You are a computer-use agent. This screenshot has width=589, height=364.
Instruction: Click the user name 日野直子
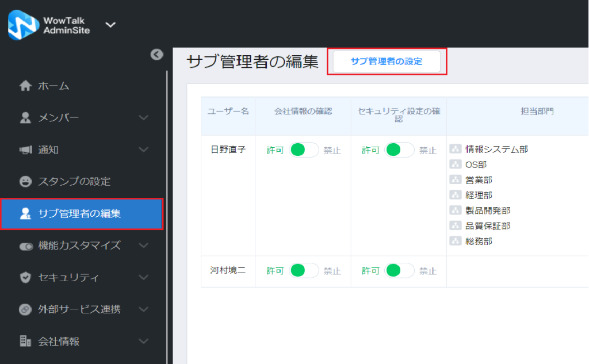point(228,150)
